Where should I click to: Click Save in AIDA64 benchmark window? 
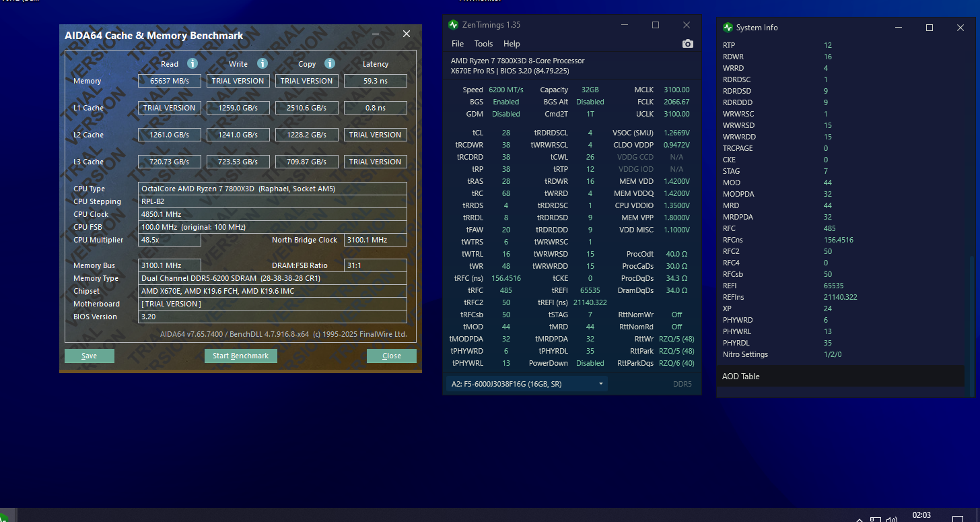90,356
